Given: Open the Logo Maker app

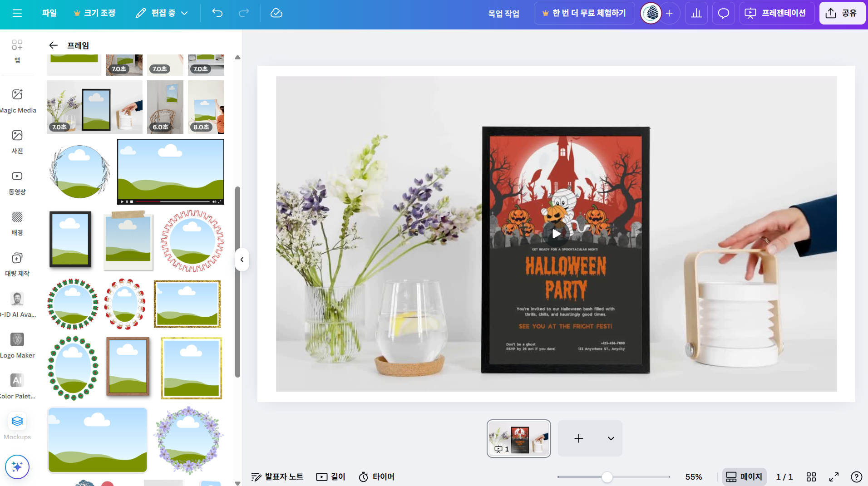Looking at the screenshot, I should pyautogui.click(x=17, y=346).
